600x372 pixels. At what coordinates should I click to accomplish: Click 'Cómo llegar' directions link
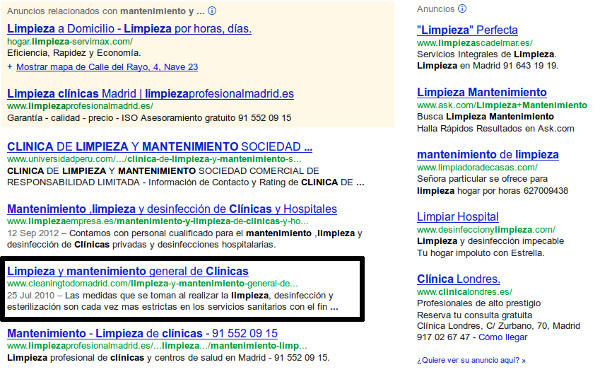503,337
